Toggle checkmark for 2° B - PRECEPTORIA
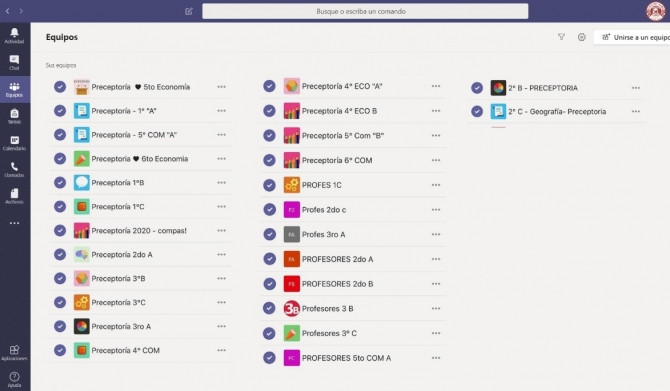Viewport: 670px width, 391px height. 477,88
